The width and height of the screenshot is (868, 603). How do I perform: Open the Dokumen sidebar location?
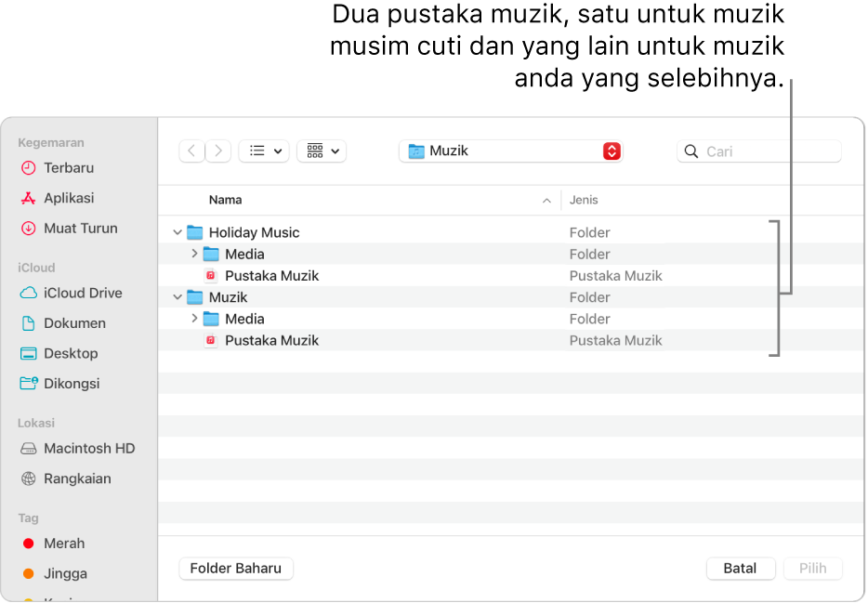76,322
